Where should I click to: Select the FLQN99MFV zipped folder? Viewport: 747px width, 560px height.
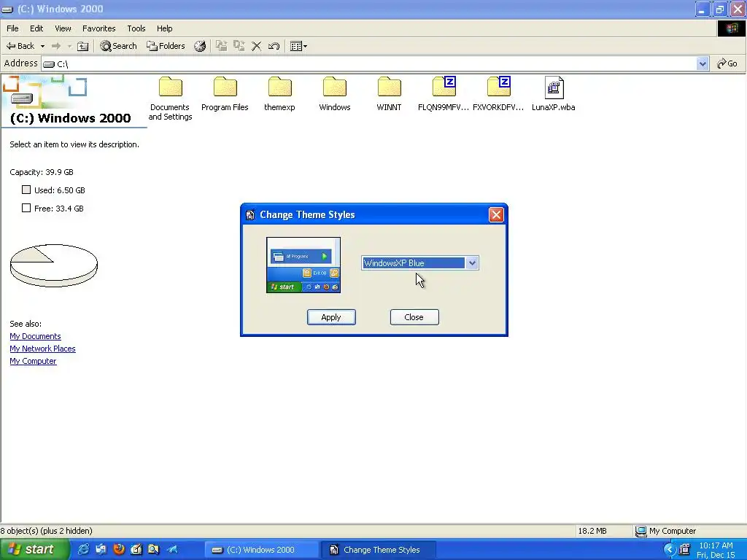coord(444,94)
